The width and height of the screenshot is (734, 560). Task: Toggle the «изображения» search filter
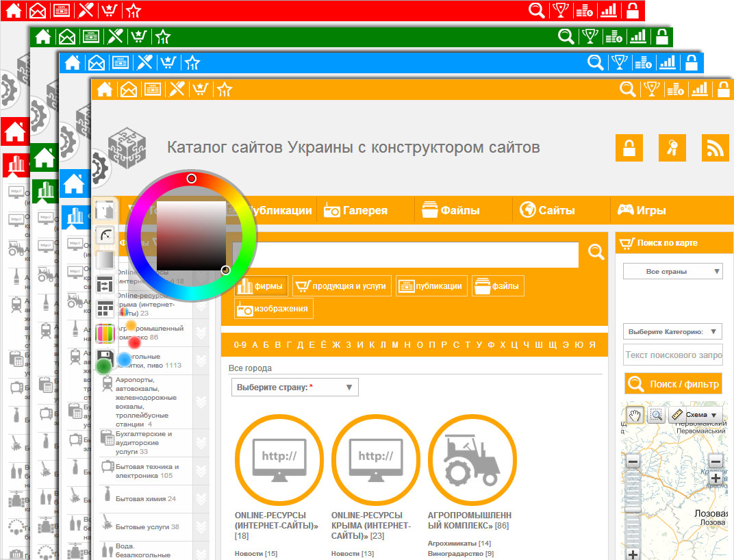(x=275, y=309)
